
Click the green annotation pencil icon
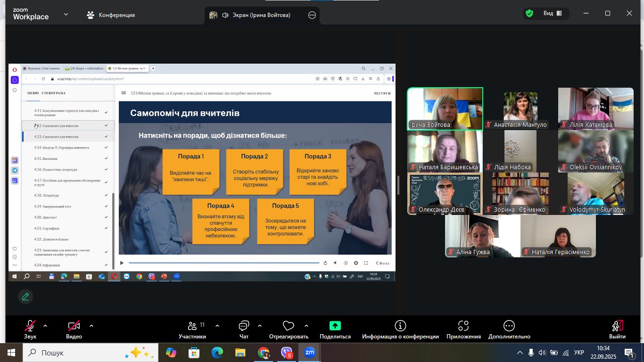coord(25,296)
